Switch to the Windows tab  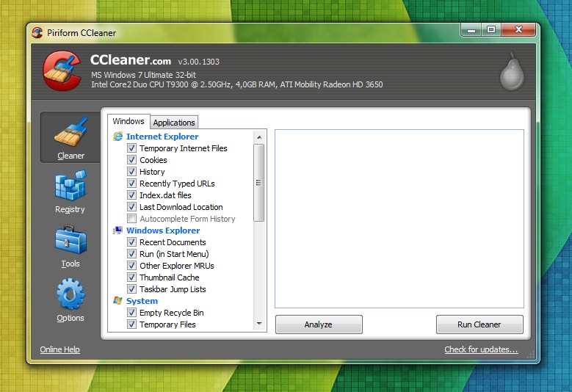click(x=128, y=121)
